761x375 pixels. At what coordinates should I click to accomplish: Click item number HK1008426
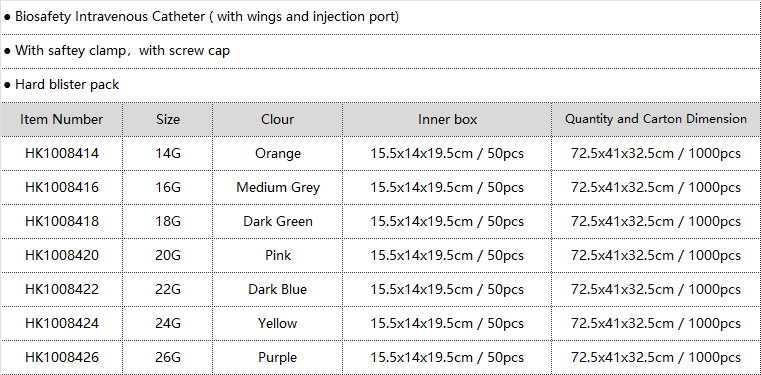[x=62, y=357]
